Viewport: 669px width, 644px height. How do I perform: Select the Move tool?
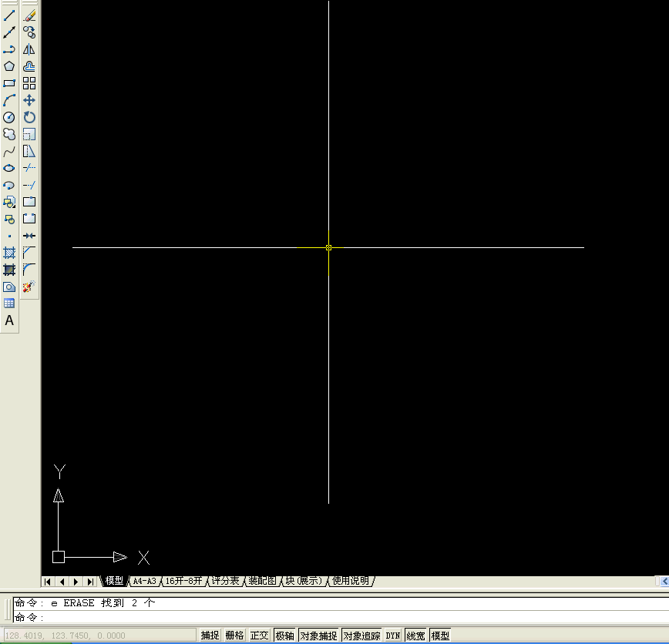(x=29, y=101)
